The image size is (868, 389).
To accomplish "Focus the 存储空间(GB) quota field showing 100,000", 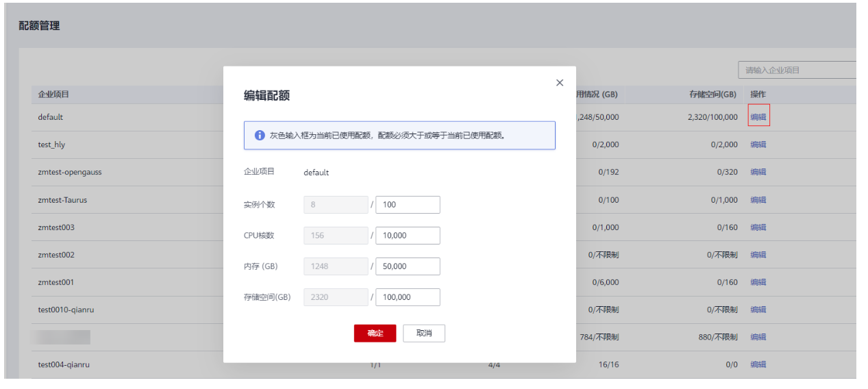I will tap(408, 297).
